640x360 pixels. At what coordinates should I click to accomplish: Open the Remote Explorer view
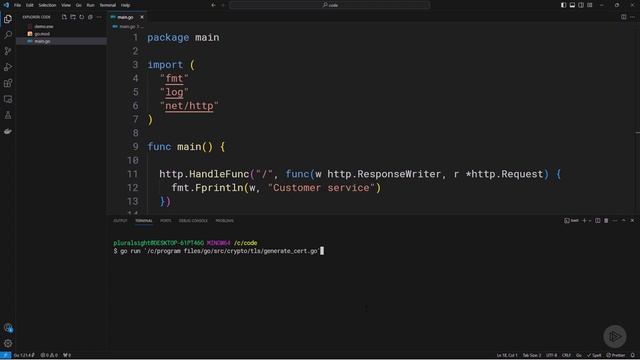click(8, 99)
